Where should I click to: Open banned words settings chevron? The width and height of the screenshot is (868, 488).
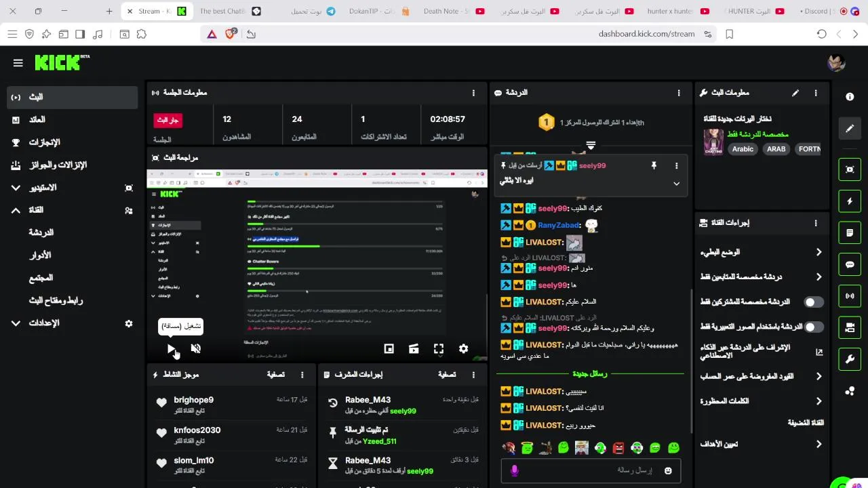click(818, 401)
